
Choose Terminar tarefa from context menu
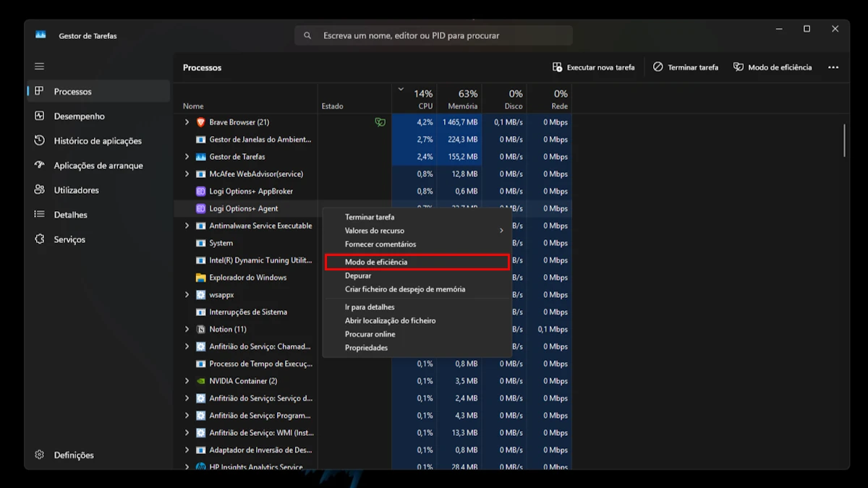pos(370,217)
